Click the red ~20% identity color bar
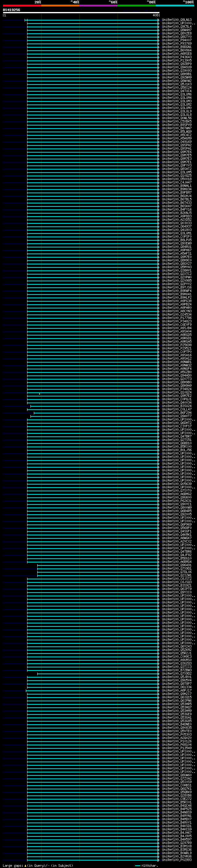The width and height of the screenshot is (197, 868). tap(22, 6)
